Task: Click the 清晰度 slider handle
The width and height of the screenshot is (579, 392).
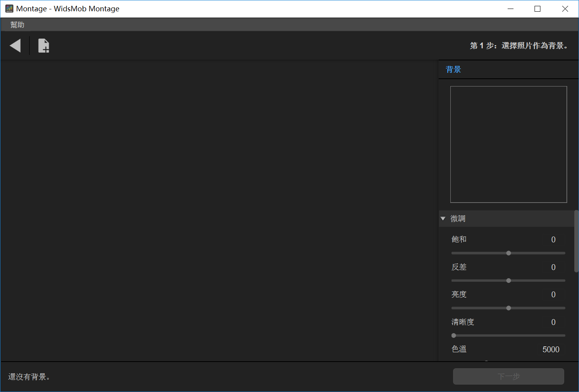Action: [x=453, y=335]
